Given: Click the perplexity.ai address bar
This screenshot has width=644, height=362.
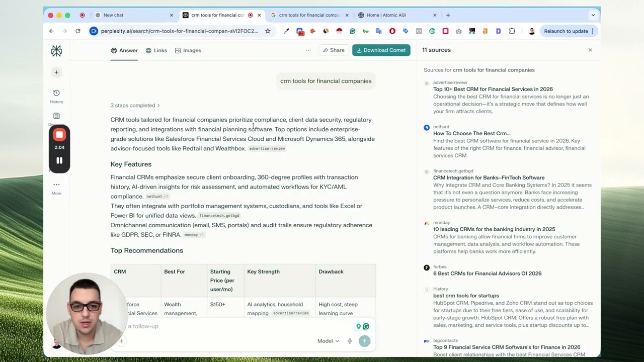Looking at the screenshot, I should click(179, 31).
